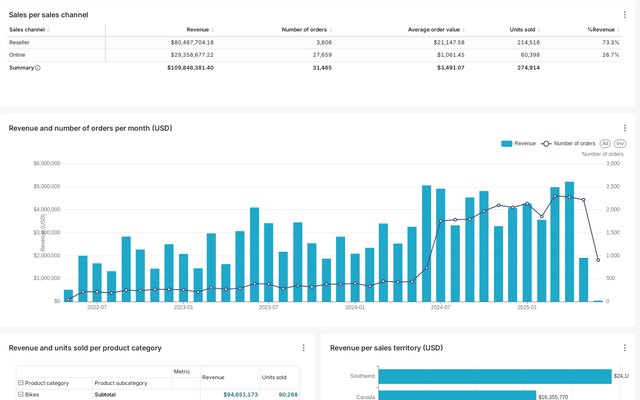Image resolution: width=640 pixels, height=400 pixels.
Task: Click the Online order count 27,659
Action: point(322,55)
